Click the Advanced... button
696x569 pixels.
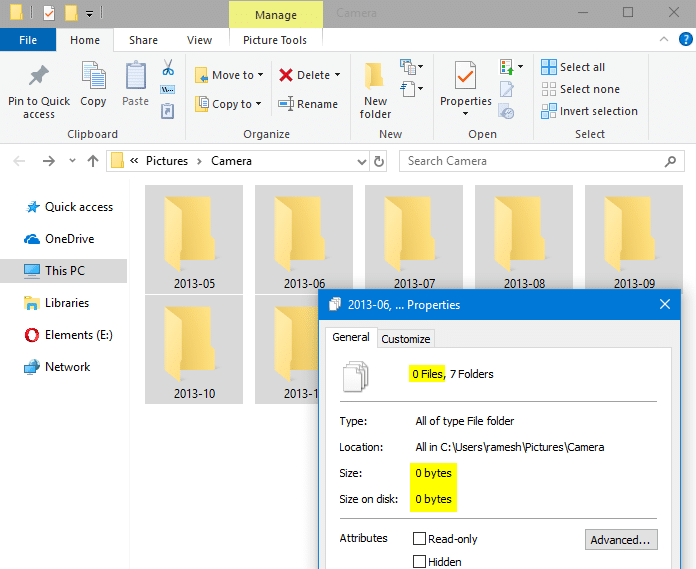click(x=621, y=540)
